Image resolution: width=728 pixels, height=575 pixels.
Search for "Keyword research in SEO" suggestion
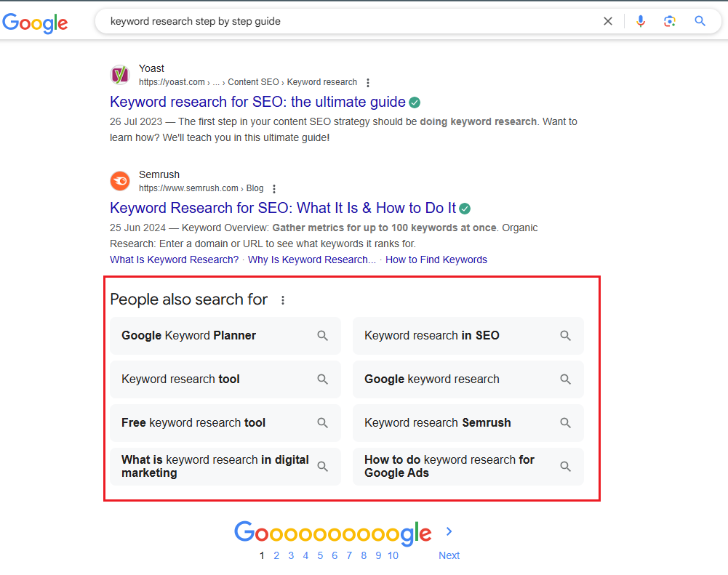tap(468, 336)
